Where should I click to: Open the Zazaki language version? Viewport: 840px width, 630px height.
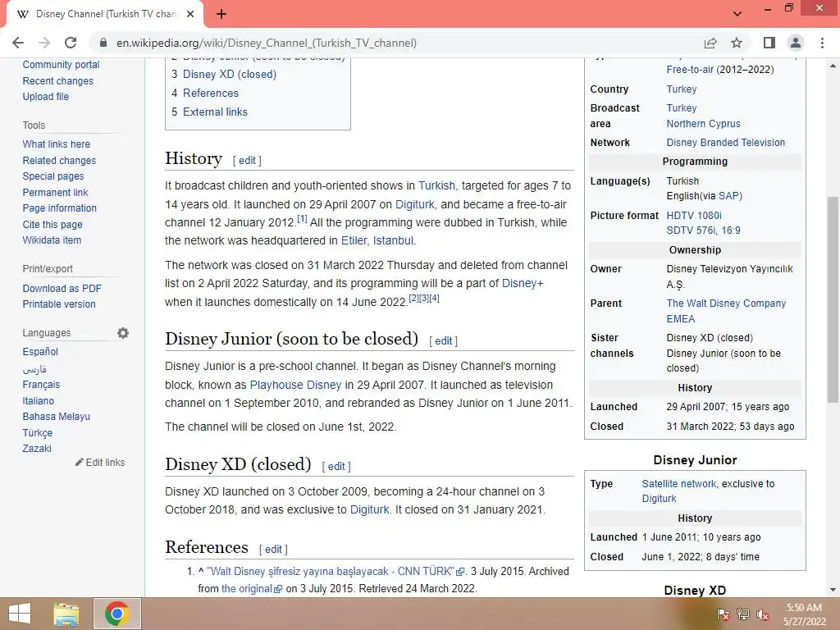[x=37, y=449]
